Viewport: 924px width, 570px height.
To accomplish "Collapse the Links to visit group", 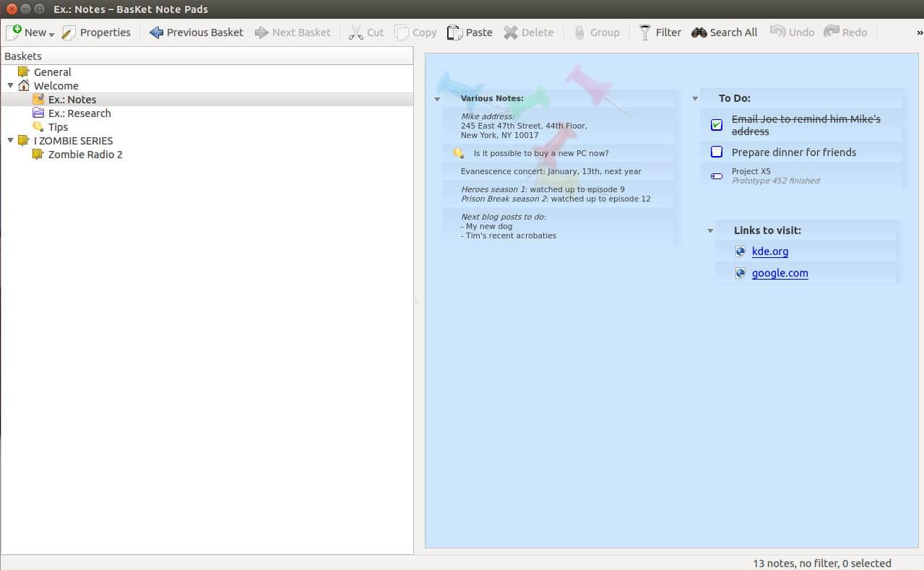I will click(710, 230).
